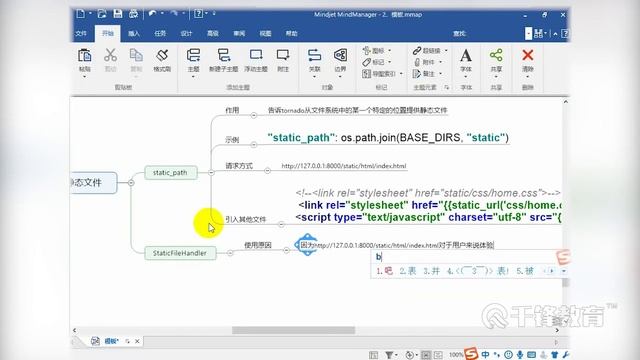Click the Sogou smiley emoji icon

point(508,355)
